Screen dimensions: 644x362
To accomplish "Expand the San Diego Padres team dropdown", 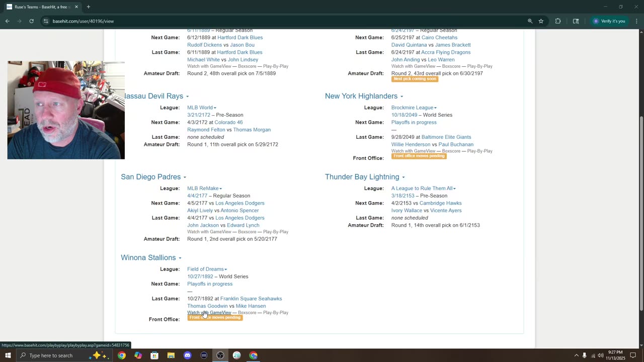I will pyautogui.click(x=185, y=177).
